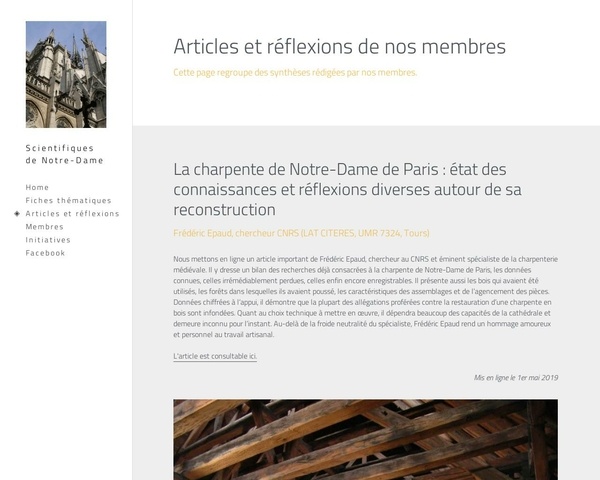The width and height of the screenshot is (600, 480).
Task: Click the wooden roof framework photo
Action: tap(365, 439)
